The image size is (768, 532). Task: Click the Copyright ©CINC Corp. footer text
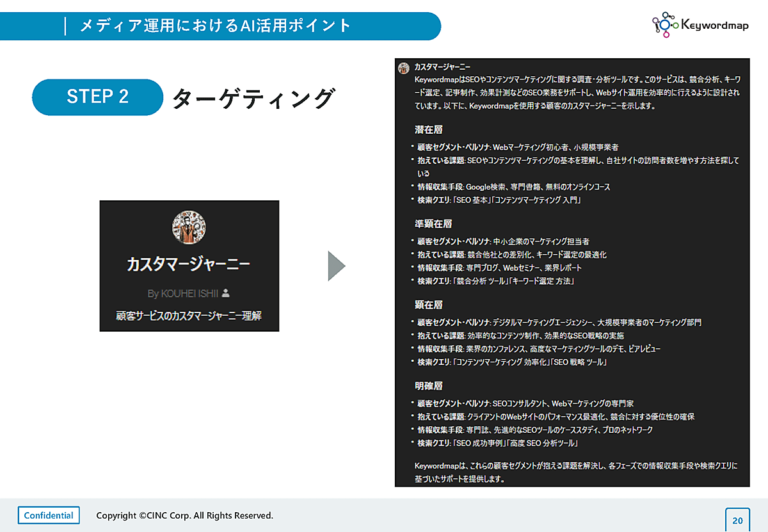tap(184, 515)
